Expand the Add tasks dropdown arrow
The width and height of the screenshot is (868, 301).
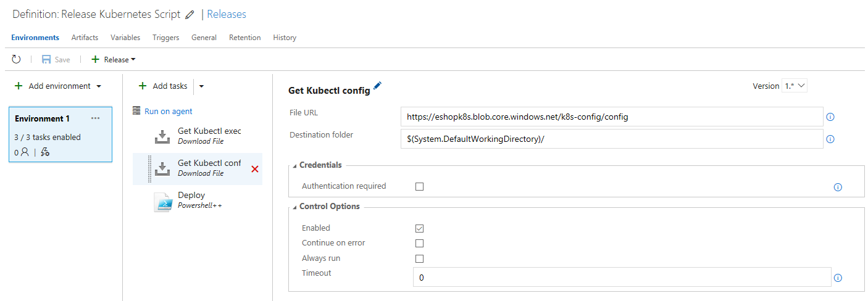(x=201, y=86)
